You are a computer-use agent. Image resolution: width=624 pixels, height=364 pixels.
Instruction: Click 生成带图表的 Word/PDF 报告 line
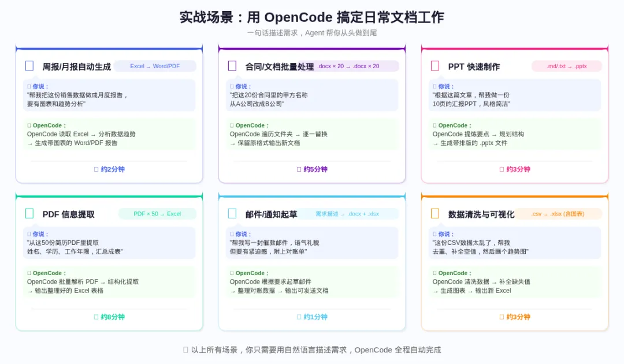72,143
